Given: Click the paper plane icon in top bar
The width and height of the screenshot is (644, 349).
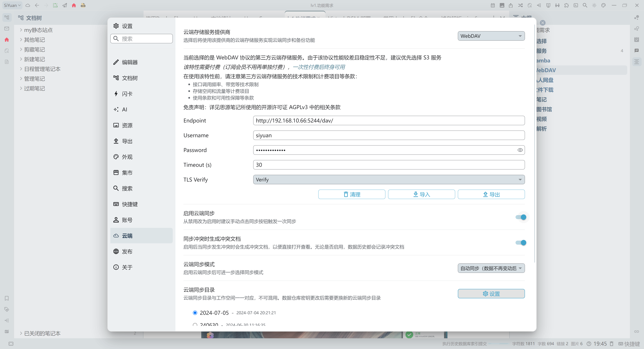Looking at the screenshot, I should 65,5.
